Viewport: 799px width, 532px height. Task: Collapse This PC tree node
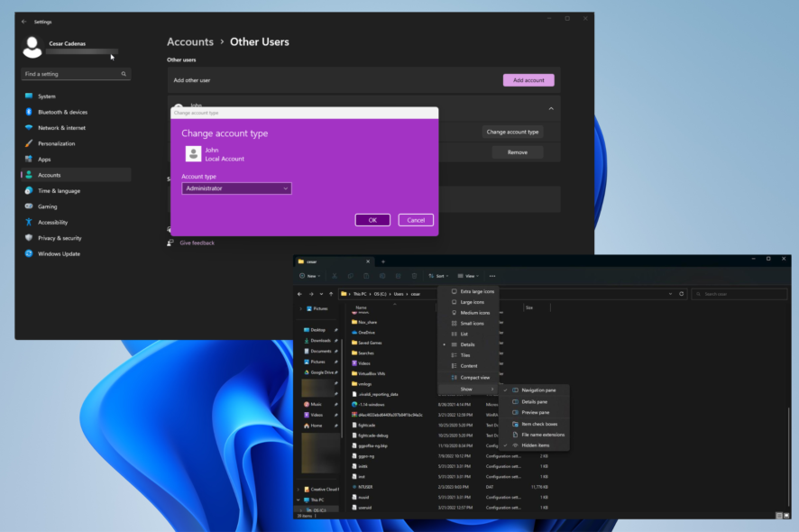[298, 500]
